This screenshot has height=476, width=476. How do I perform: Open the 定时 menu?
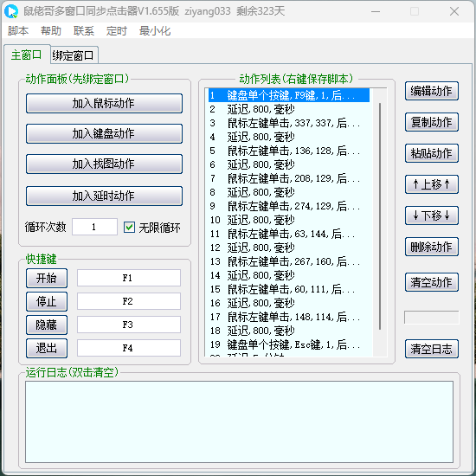click(x=117, y=31)
